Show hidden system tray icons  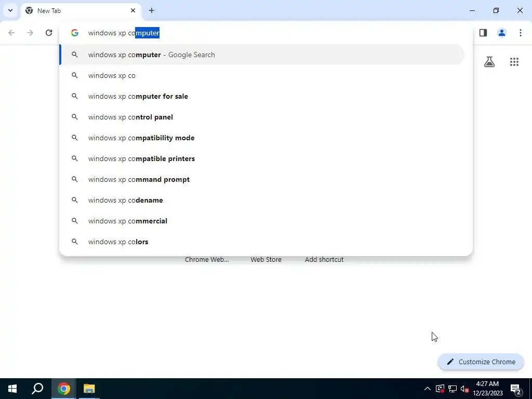(427, 389)
